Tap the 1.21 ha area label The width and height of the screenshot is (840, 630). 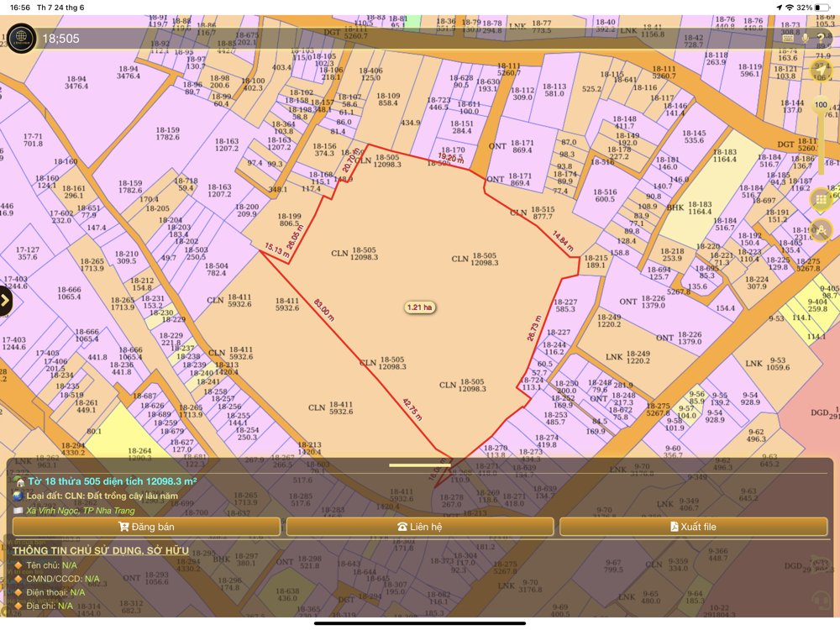coord(419,307)
